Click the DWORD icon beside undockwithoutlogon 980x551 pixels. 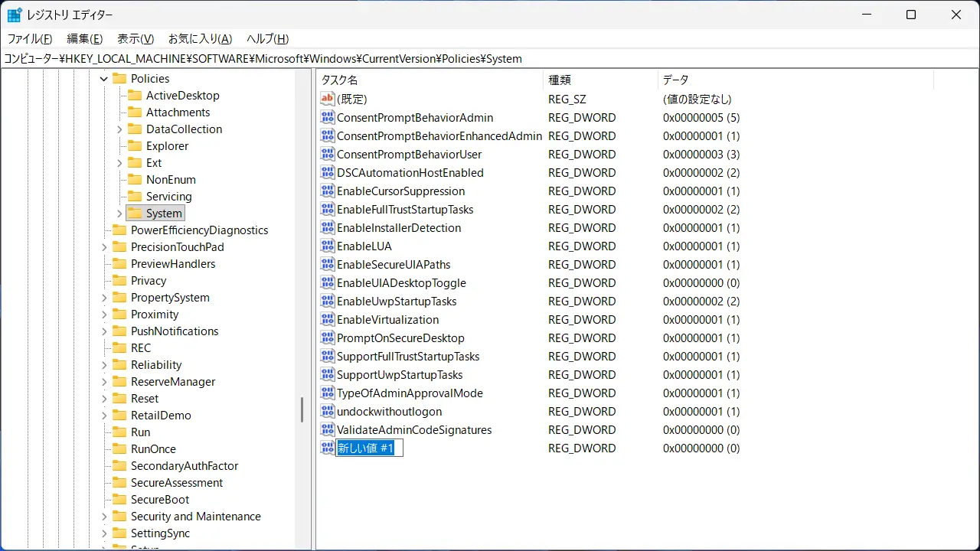[x=328, y=411]
